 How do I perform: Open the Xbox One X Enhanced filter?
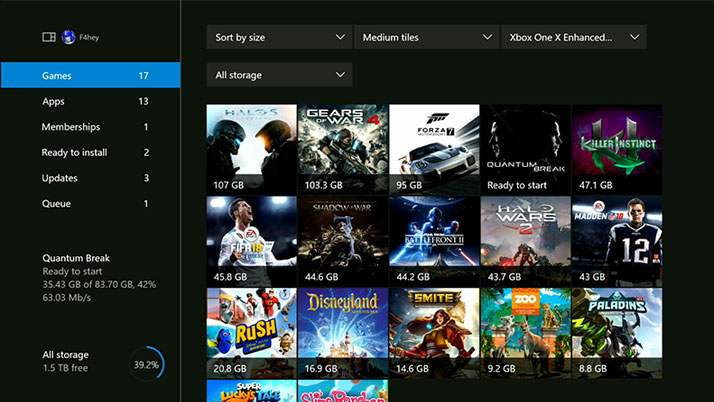click(x=573, y=38)
